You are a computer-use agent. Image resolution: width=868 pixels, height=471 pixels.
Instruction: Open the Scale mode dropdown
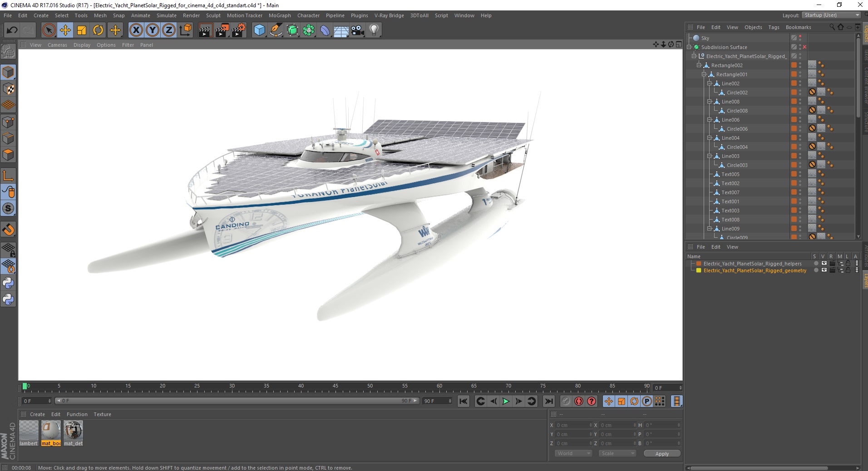(x=617, y=453)
